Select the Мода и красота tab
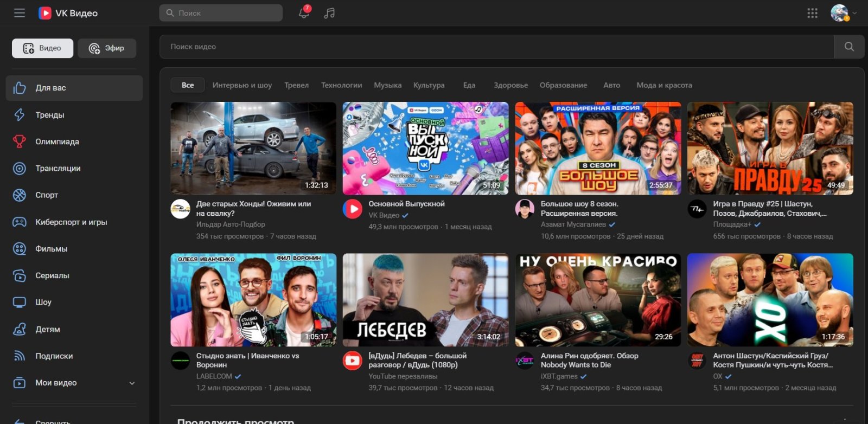Screen dimensions: 868x424 [x=664, y=85]
